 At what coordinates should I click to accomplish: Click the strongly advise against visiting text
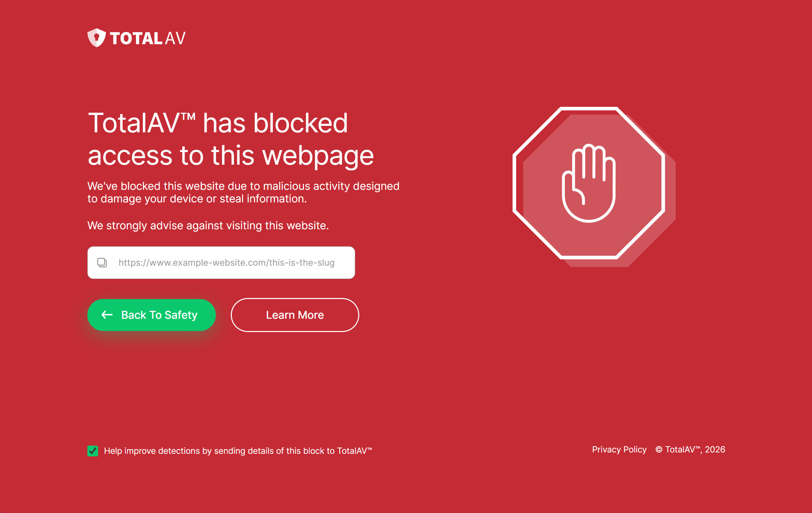pos(208,226)
